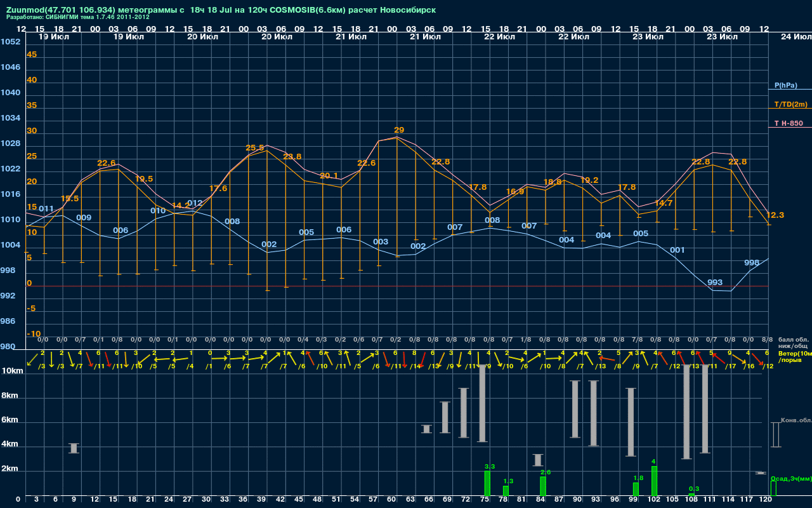This screenshot has height=508, width=812.
Task: Click the temperature value 14.2
Action: click(180, 206)
